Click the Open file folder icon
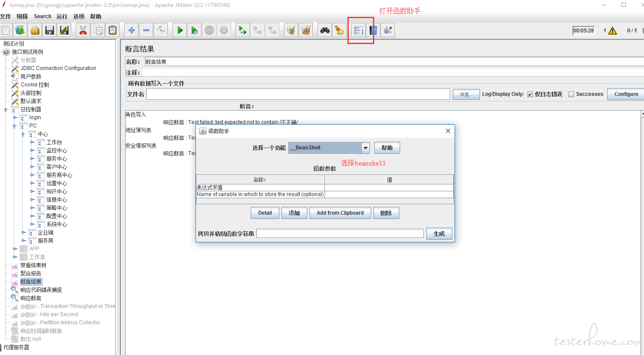 35,30
